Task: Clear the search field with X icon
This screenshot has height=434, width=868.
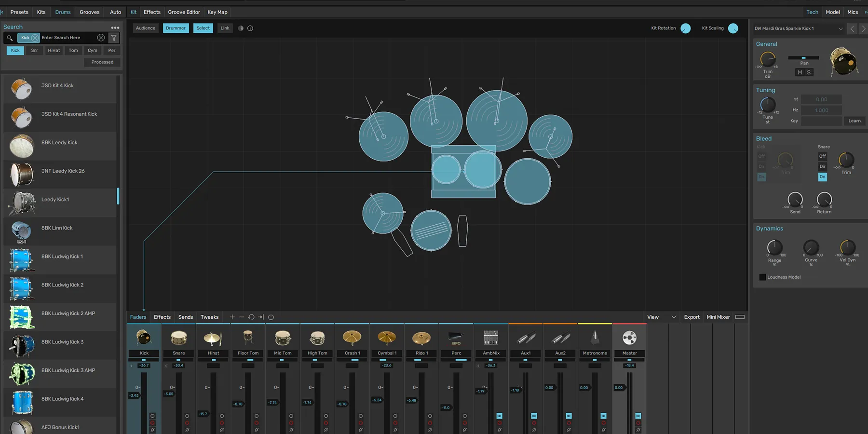Action: pyautogui.click(x=101, y=38)
